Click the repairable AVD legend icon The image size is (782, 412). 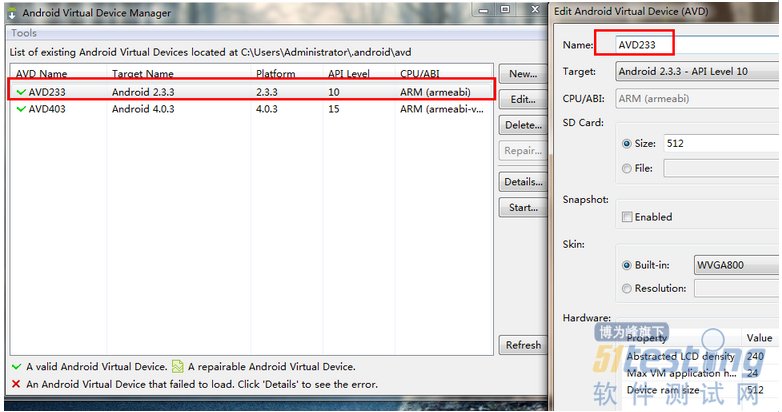pos(178,367)
